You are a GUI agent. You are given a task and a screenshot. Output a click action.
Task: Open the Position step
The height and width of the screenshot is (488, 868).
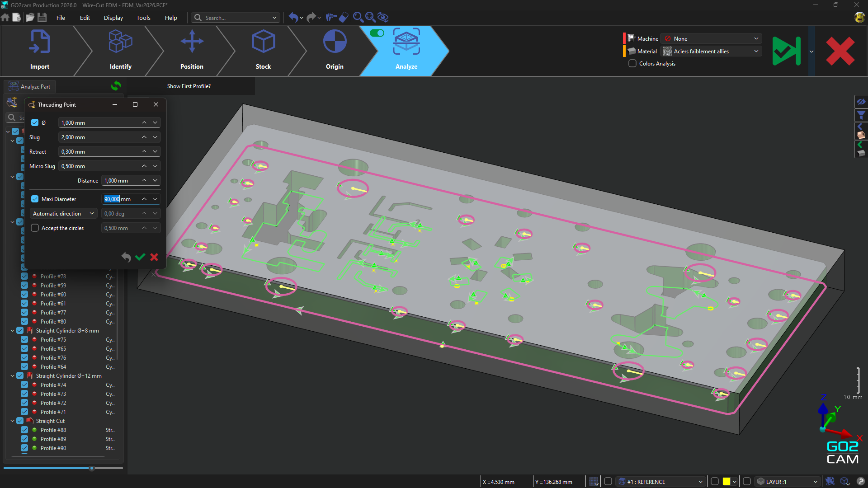[x=192, y=42]
